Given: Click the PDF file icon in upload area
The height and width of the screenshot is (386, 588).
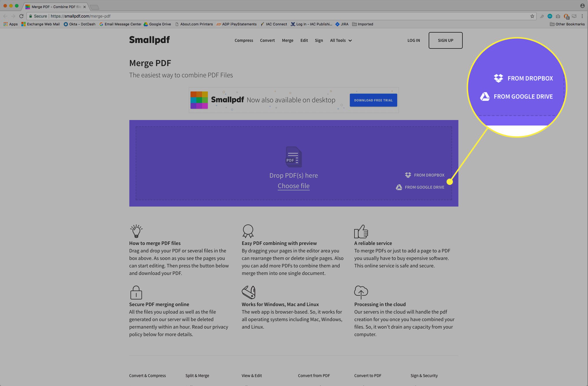Looking at the screenshot, I should [293, 157].
